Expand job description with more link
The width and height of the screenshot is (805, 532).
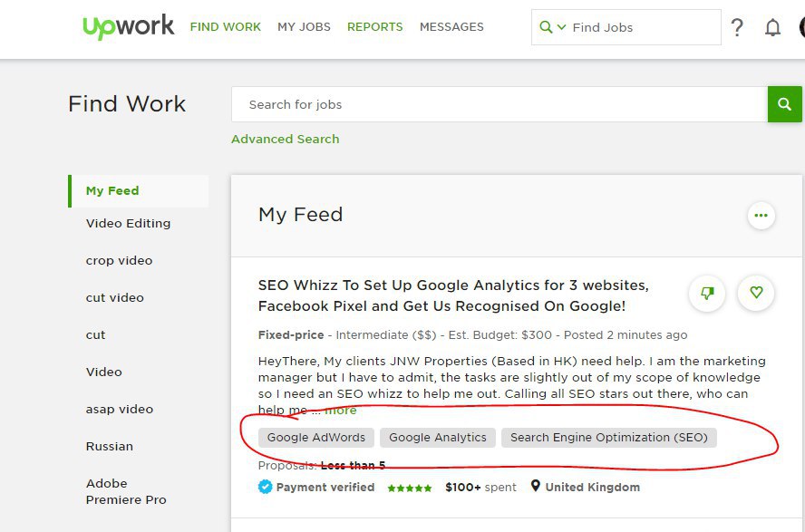click(340, 411)
